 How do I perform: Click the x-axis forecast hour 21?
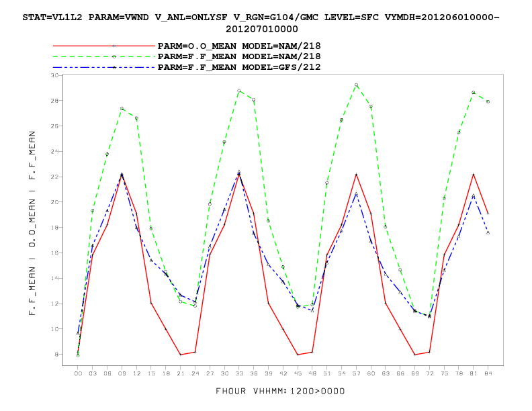181,373
